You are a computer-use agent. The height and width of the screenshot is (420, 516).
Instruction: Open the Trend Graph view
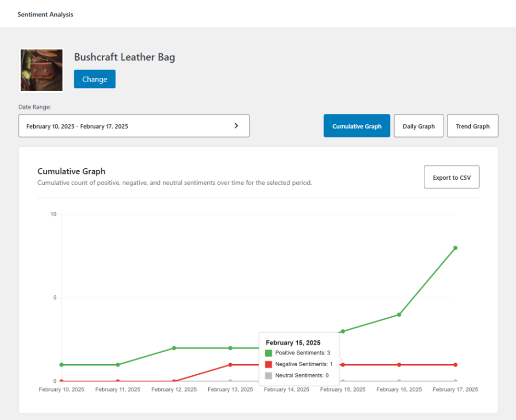coord(472,126)
